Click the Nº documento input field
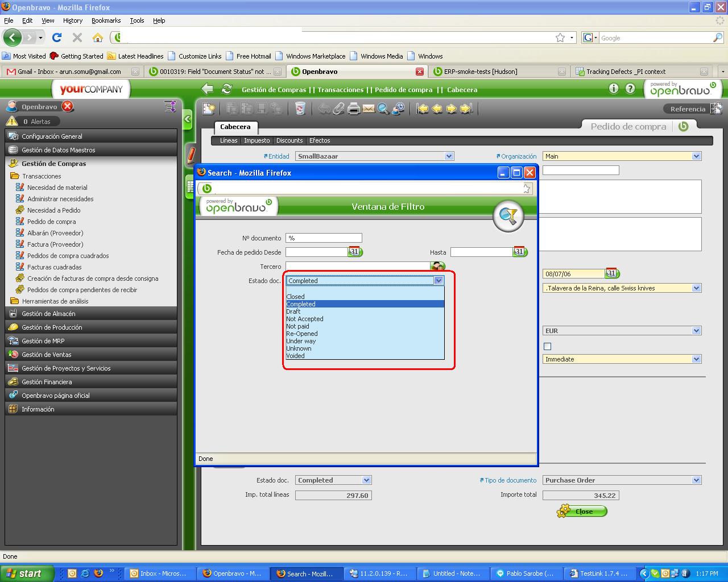 [x=323, y=238]
